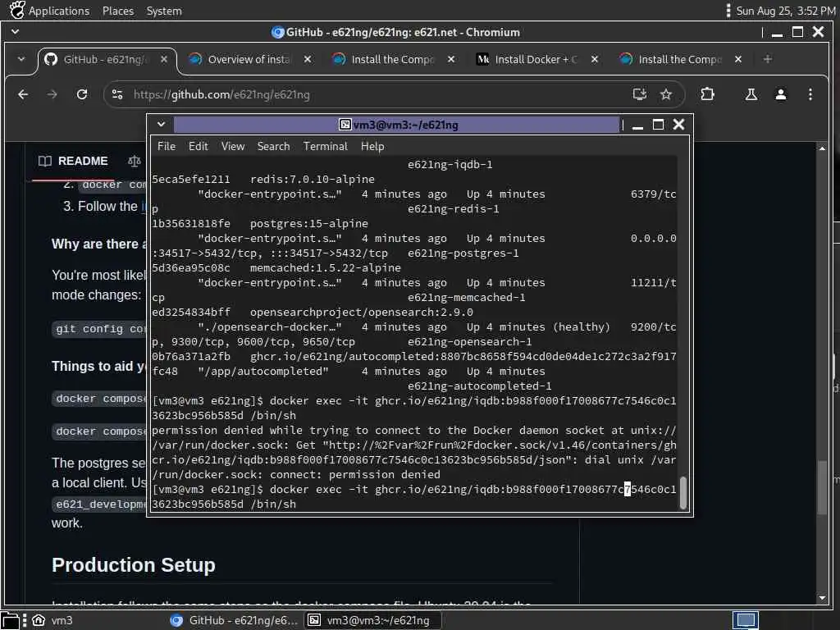Open the terminal Search menu
This screenshot has height=630, width=840.
point(273,146)
